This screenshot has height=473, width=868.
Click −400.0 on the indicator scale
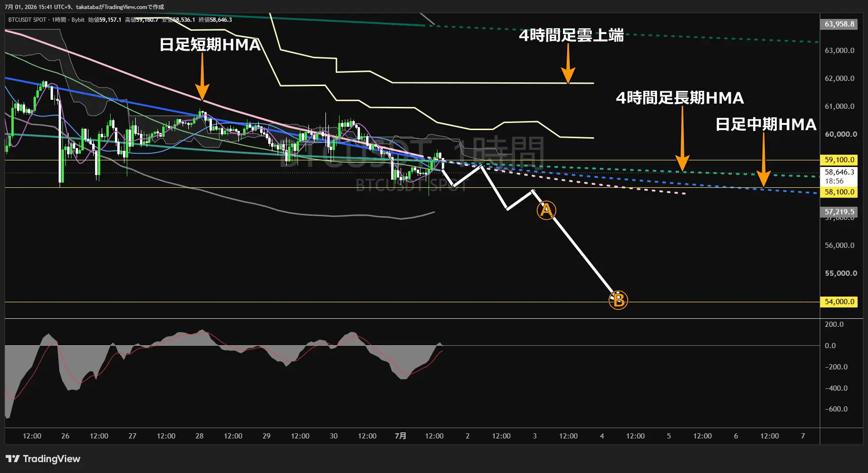(836, 388)
